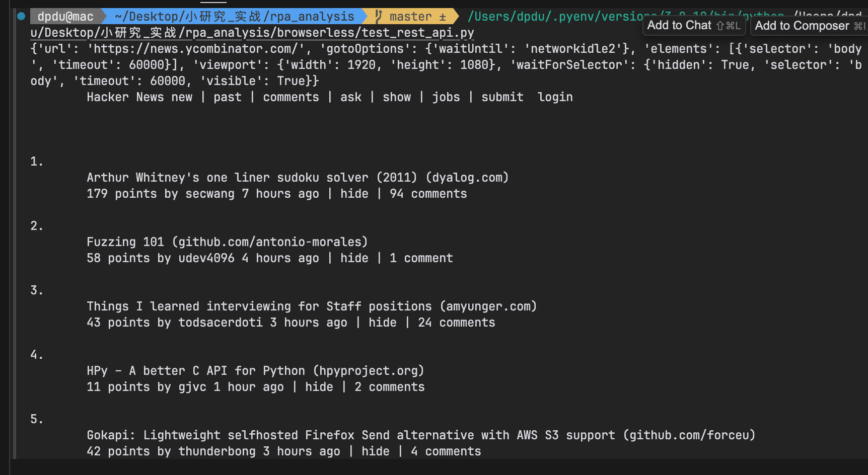Click '1 comment' text

coord(421,258)
